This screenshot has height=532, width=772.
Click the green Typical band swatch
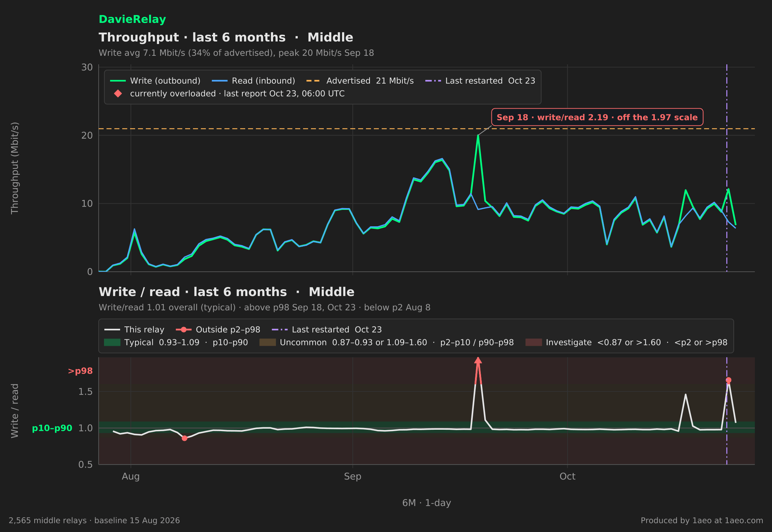pyautogui.click(x=112, y=343)
